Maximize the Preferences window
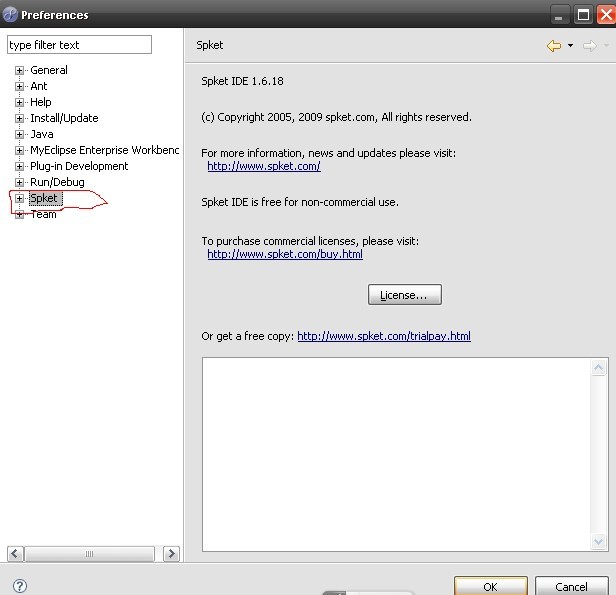 point(583,15)
